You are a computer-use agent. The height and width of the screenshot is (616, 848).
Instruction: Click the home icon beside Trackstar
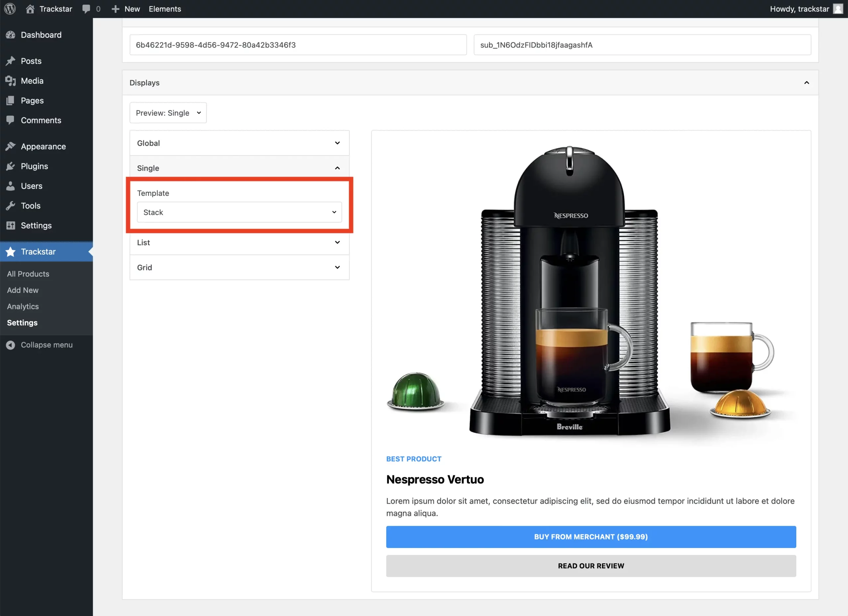click(30, 9)
